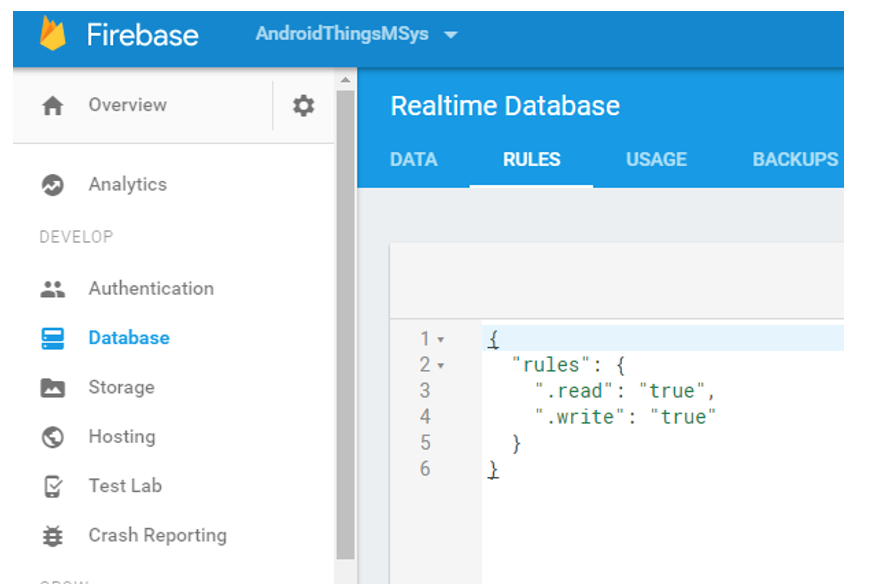The height and width of the screenshot is (587, 874).
Task: Click the Overview home icon
Action: 53,105
